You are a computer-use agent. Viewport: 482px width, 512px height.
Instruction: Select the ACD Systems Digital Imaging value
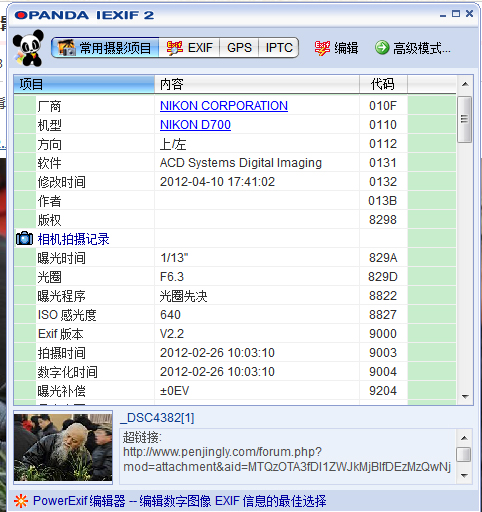[241, 163]
